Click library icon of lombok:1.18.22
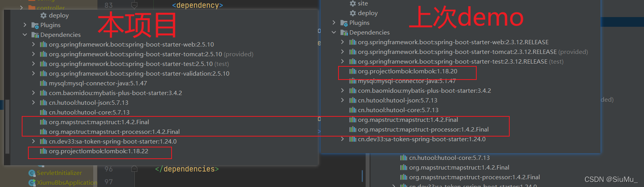Screen dimensions: 644x187 pos(43,151)
